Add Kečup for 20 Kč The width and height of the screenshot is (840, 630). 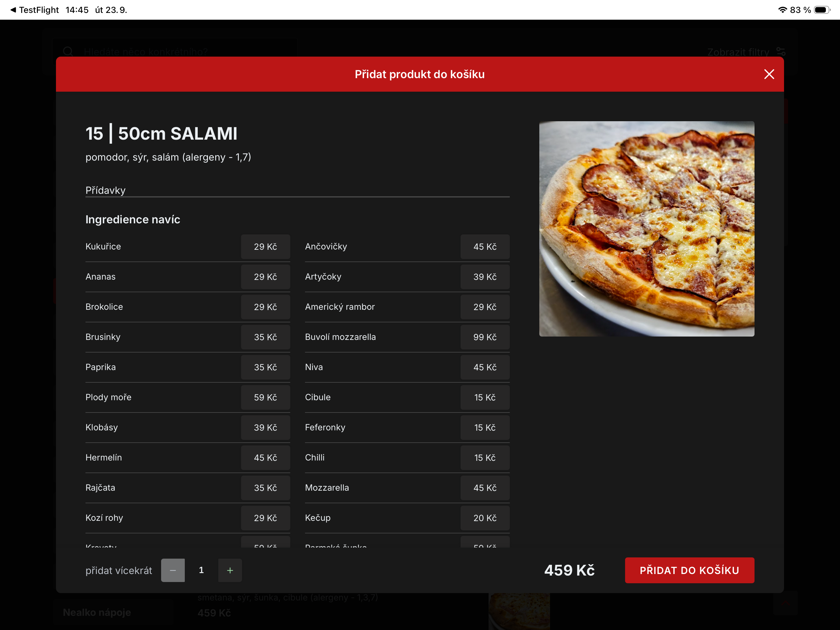(x=485, y=518)
